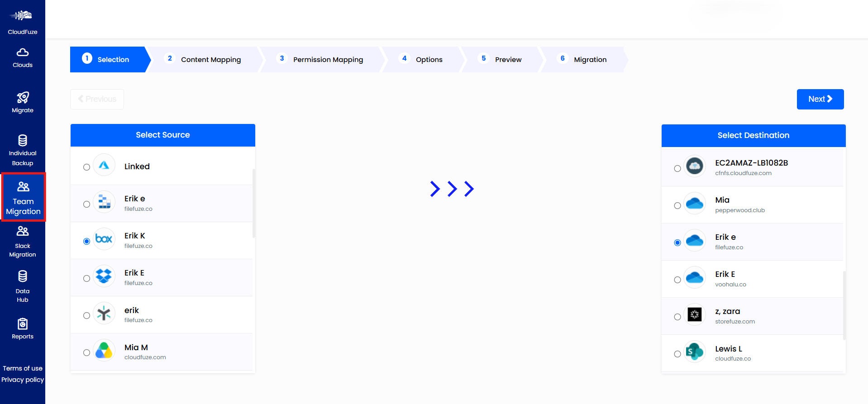This screenshot has height=404, width=868.
Task: Select erik filefuze.co source radio
Action: (x=86, y=315)
